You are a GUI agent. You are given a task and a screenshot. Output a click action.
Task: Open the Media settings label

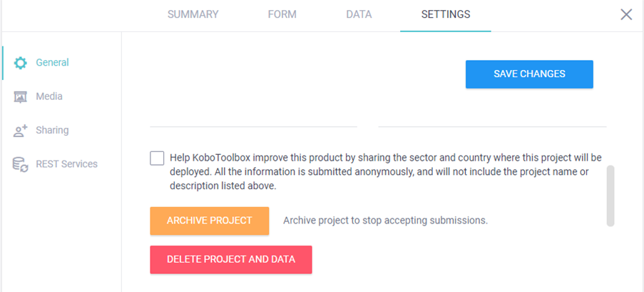(49, 96)
